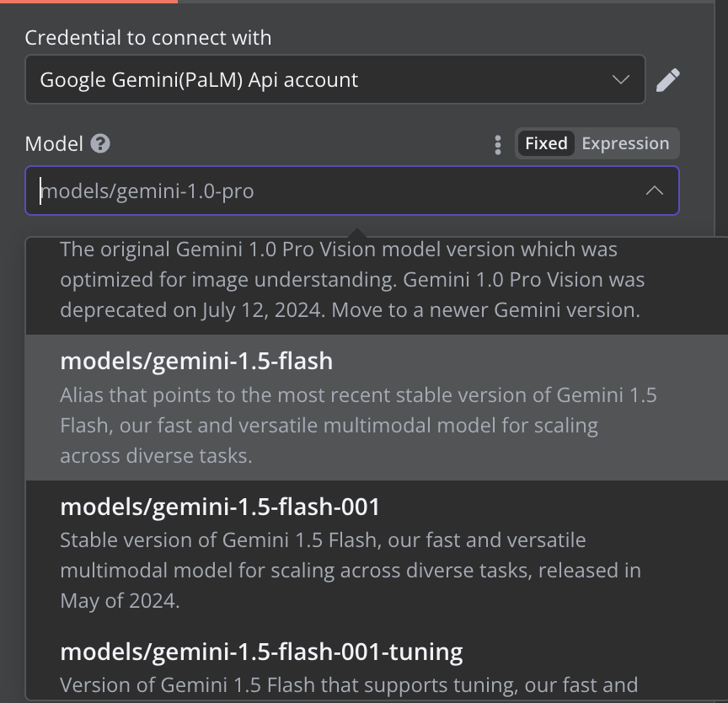Click the "supports tuning" description line

(348, 684)
